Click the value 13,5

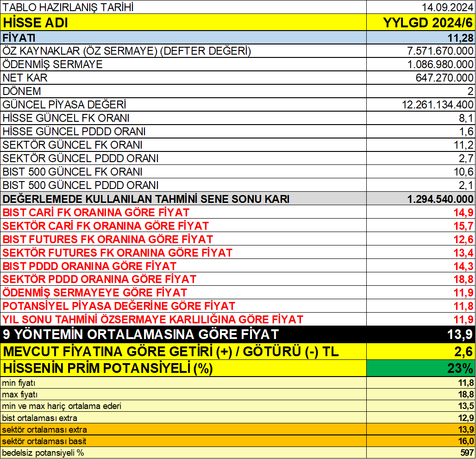(x=466, y=406)
